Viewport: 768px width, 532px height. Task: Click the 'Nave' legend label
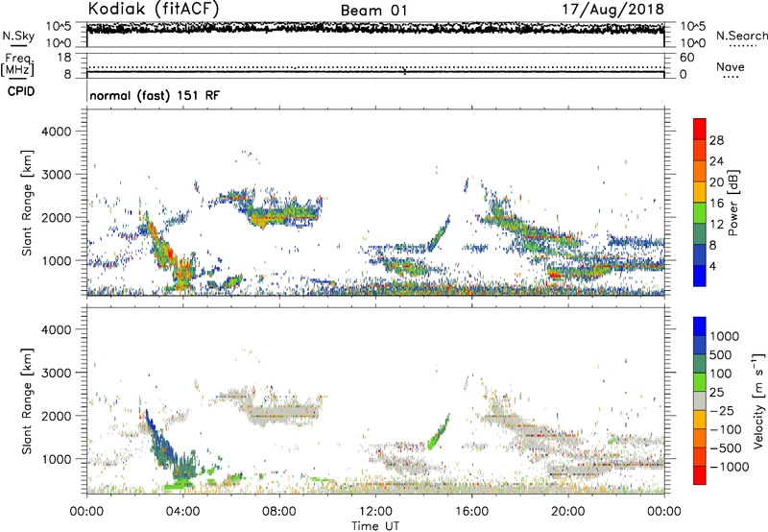pos(731,66)
